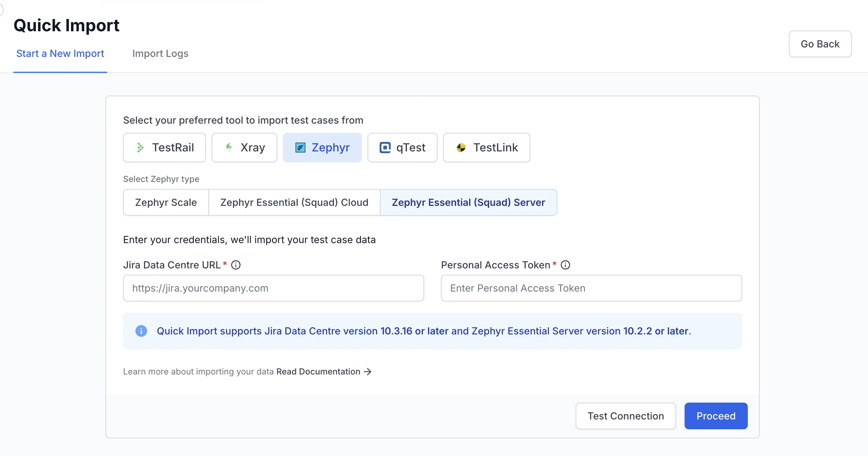Choose Zephyr Essential (Squad) Cloud type

[294, 202]
